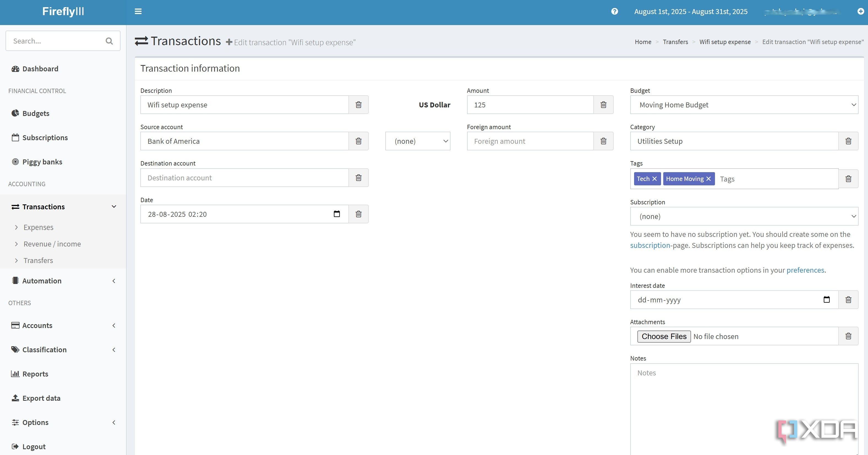Screen dimensions: 868x455
Task: Click Home in the breadcrumb
Action: [643, 42]
